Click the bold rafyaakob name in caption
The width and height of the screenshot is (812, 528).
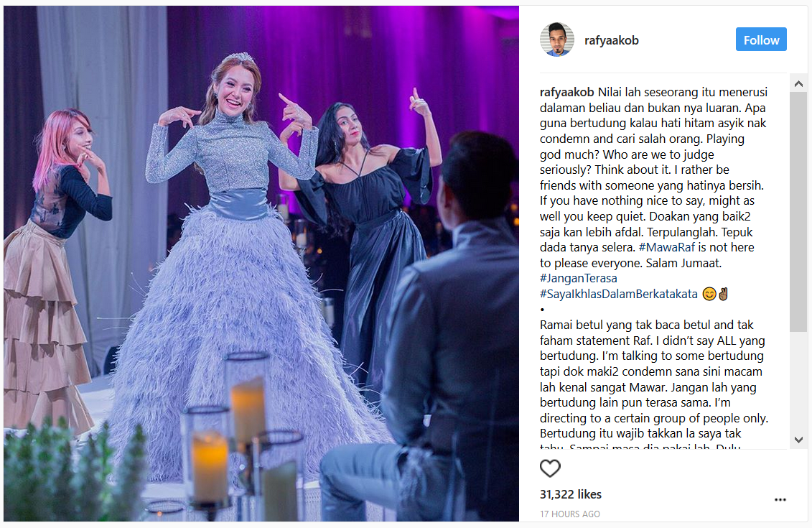coord(566,92)
